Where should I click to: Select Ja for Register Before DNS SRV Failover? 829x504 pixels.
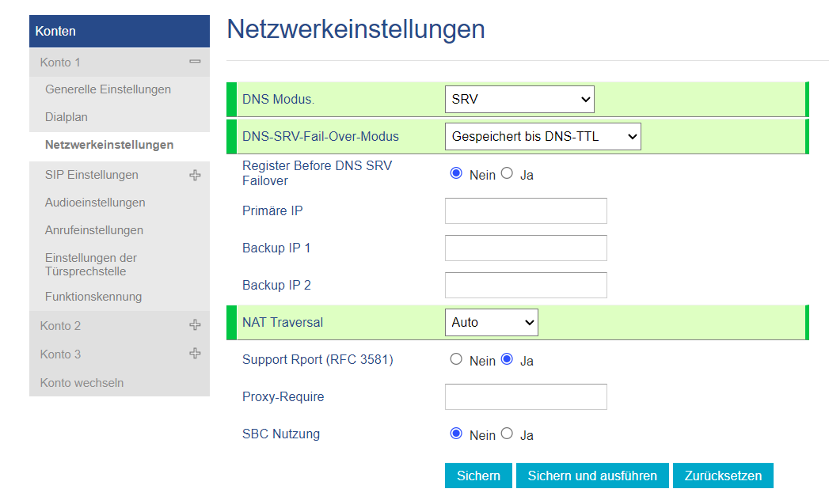(x=508, y=174)
